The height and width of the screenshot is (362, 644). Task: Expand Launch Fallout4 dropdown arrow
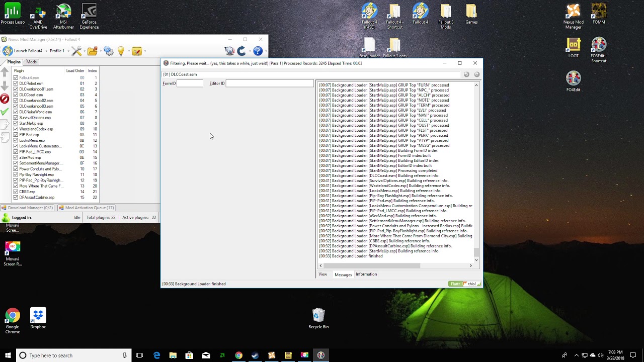[x=46, y=51]
